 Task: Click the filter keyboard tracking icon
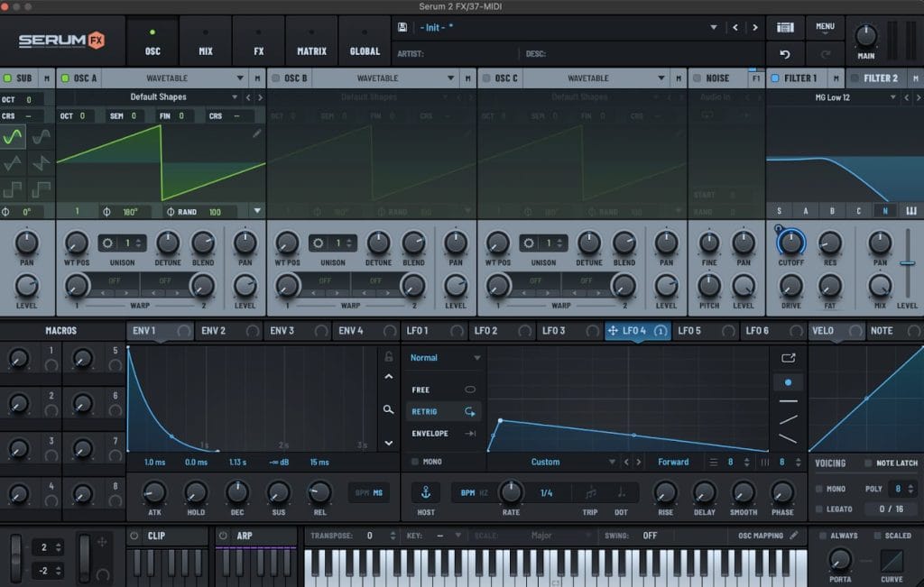point(910,211)
